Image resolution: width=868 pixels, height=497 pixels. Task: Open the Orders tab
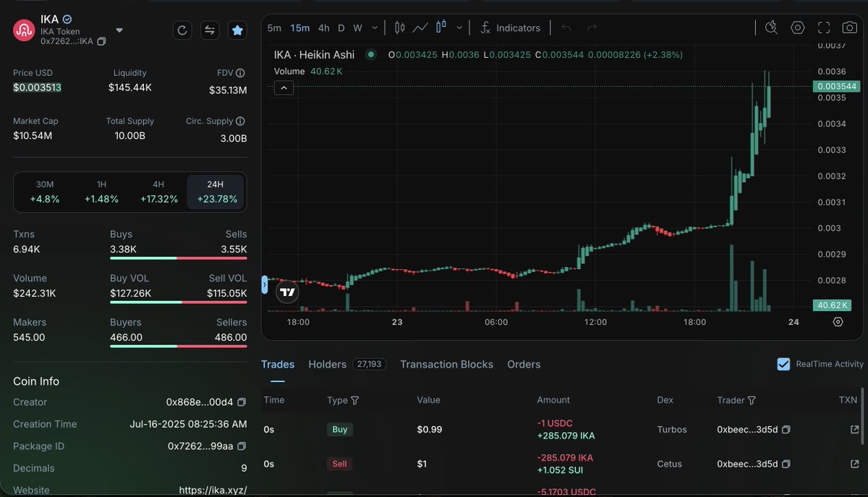pos(524,364)
